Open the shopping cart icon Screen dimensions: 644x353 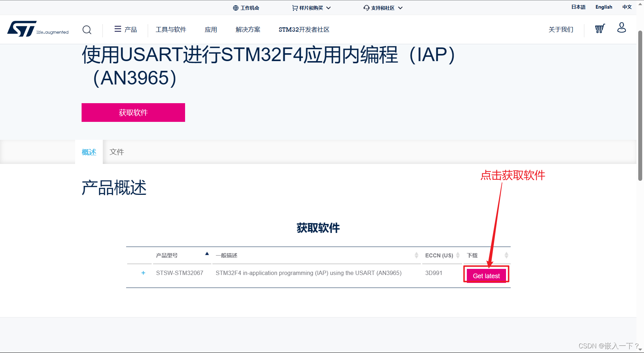click(600, 28)
